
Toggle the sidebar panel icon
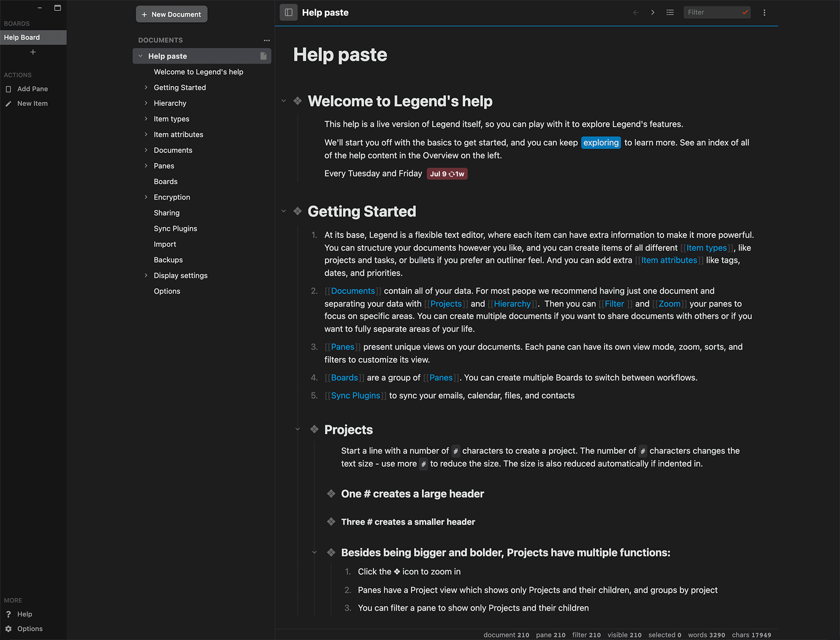(288, 13)
